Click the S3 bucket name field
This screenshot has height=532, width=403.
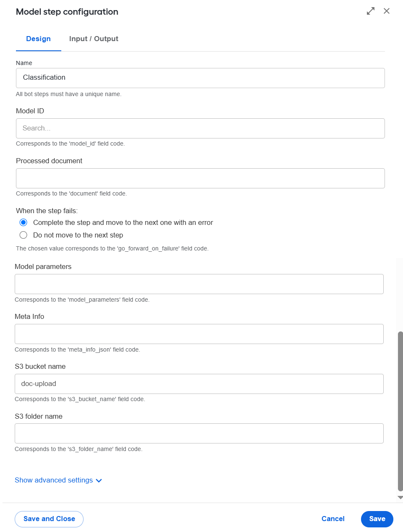(199, 384)
